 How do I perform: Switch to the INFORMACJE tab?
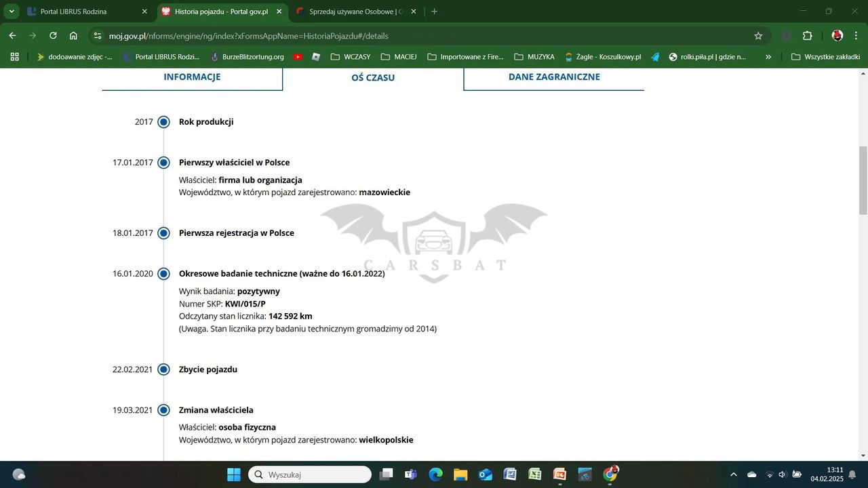(x=192, y=77)
